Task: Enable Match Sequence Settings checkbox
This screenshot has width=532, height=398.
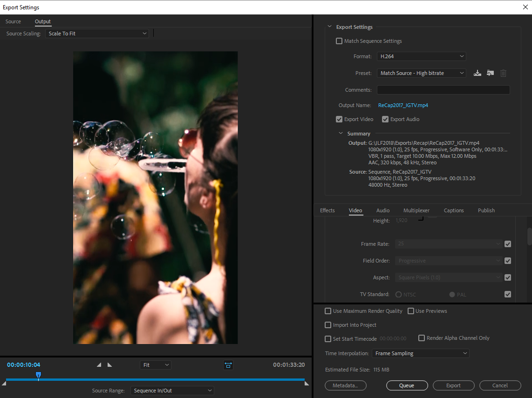Action: (x=339, y=41)
